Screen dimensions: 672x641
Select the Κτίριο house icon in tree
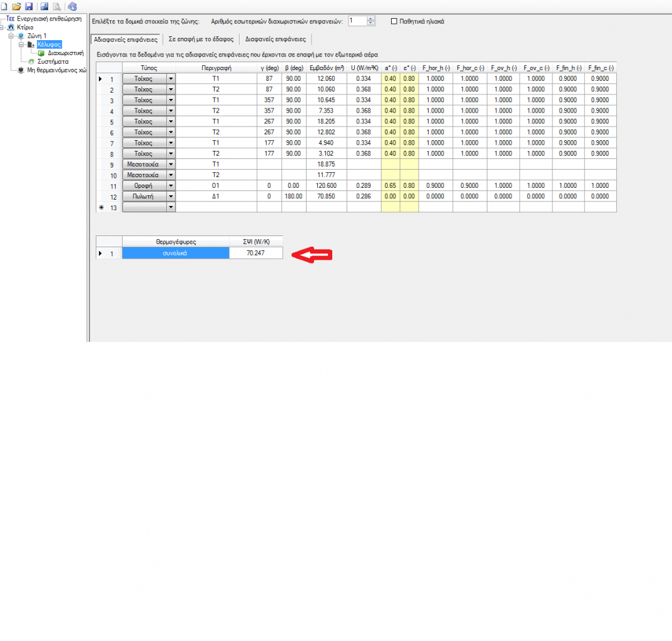click(x=11, y=28)
